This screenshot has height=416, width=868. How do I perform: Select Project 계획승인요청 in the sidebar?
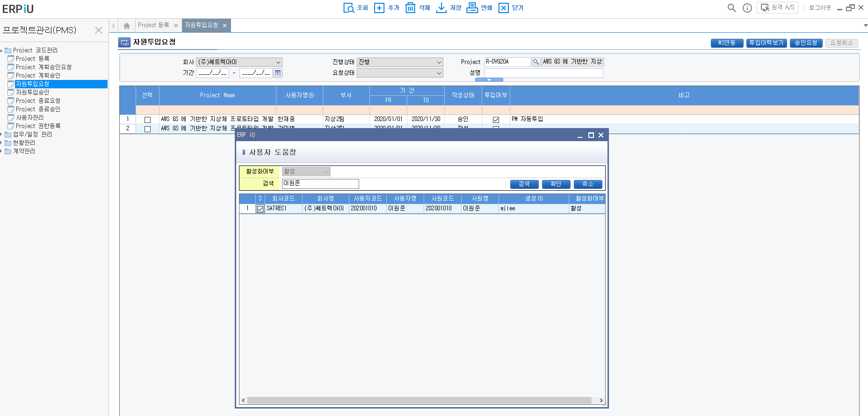click(x=43, y=67)
